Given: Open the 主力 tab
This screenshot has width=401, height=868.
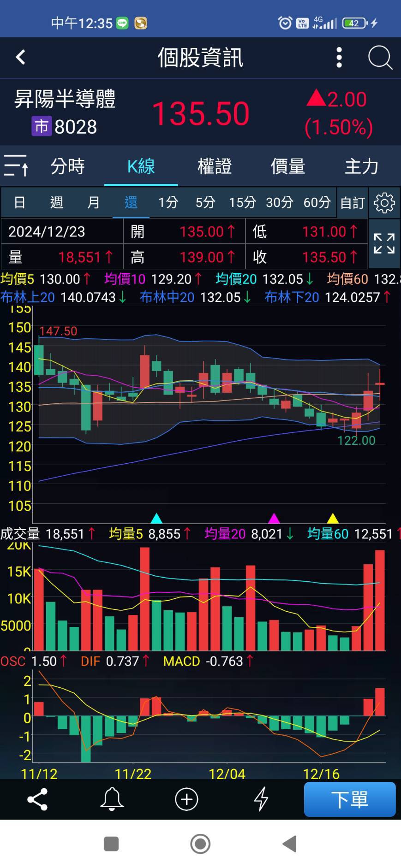Looking at the screenshot, I should coord(361,166).
